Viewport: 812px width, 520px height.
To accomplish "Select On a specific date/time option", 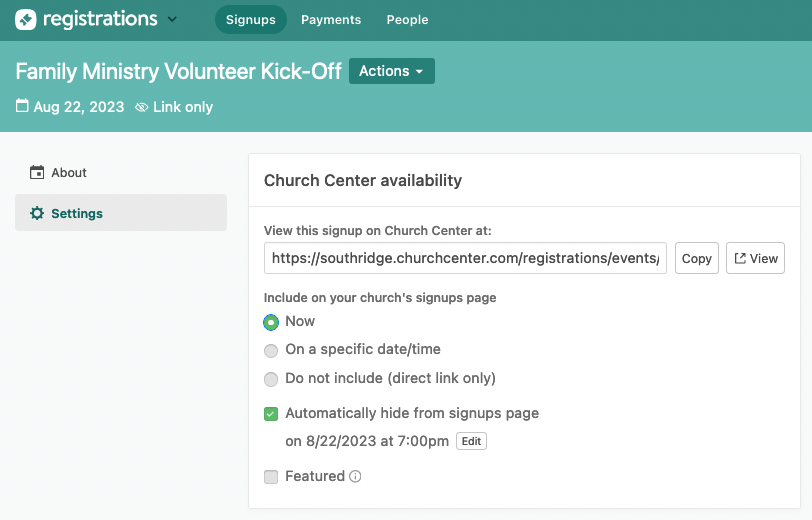I will click(271, 351).
